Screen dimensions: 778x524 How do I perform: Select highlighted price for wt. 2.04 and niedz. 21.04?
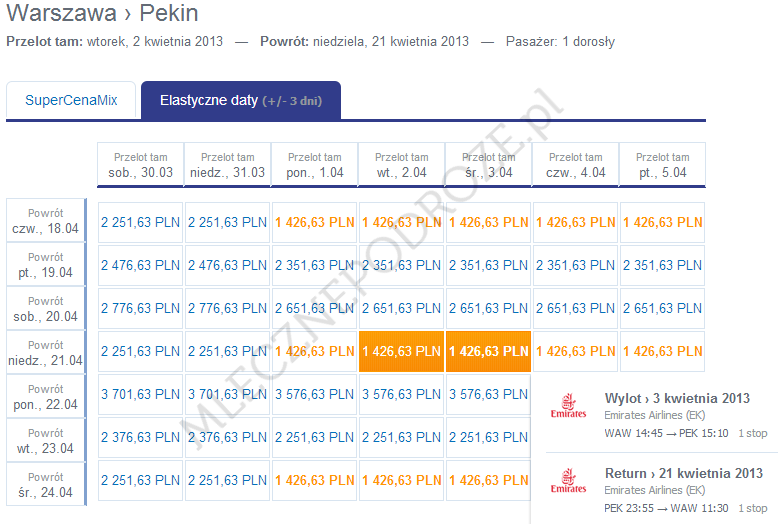[401, 352]
